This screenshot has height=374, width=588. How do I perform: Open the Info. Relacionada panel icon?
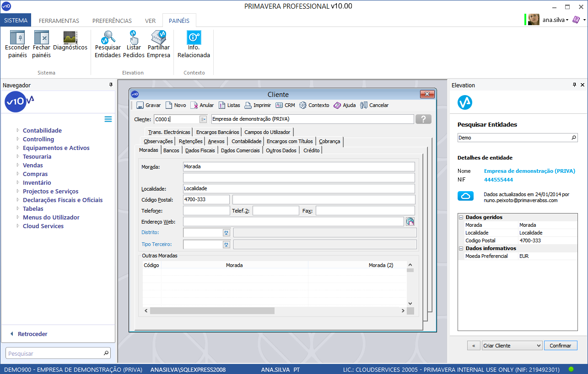194,38
